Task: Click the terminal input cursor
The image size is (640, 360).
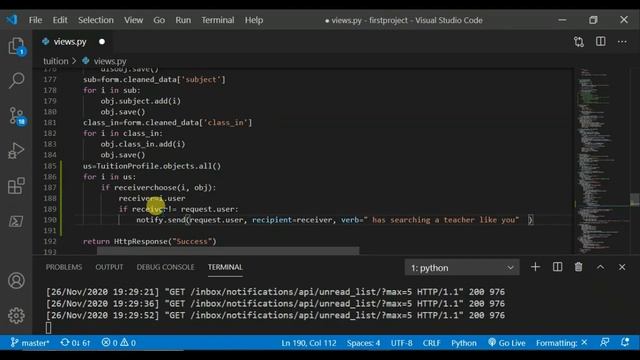Action: [x=49, y=327]
